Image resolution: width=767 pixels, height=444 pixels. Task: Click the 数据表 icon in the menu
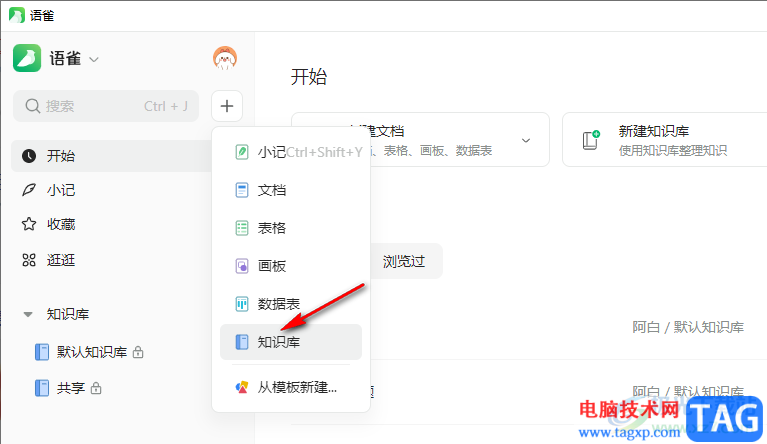[x=242, y=304]
